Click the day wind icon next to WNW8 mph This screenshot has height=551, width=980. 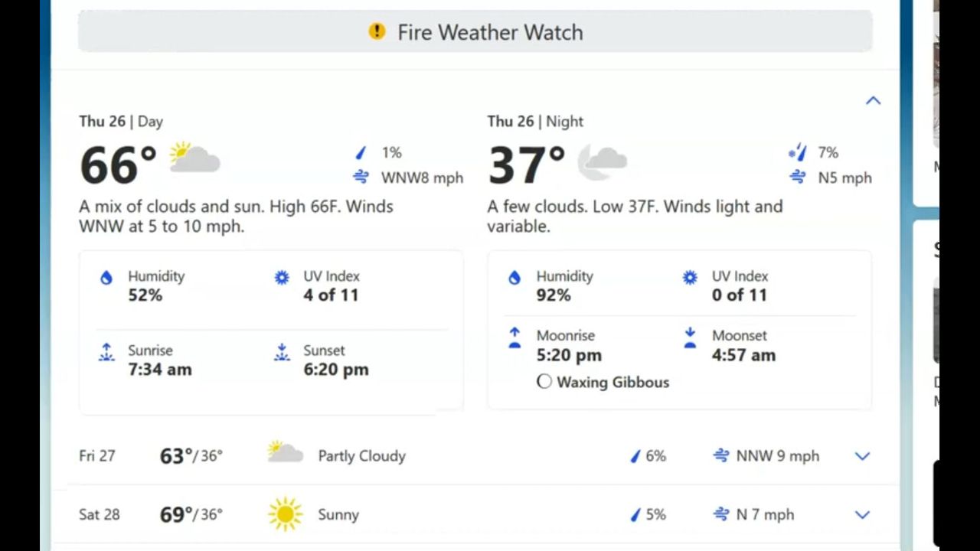click(x=361, y=178)
